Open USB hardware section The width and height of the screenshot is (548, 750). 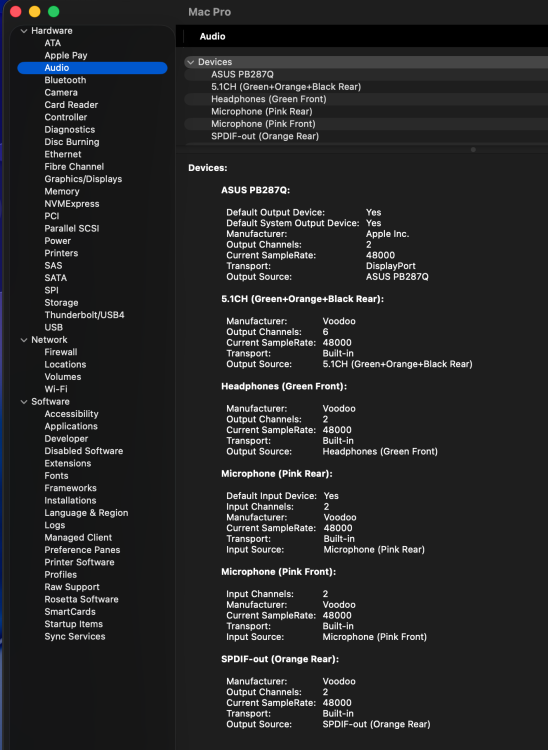54,328
